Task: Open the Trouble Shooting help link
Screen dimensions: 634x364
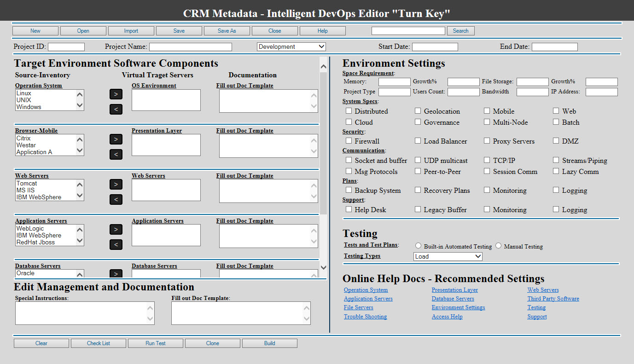Action: point(365,317)
